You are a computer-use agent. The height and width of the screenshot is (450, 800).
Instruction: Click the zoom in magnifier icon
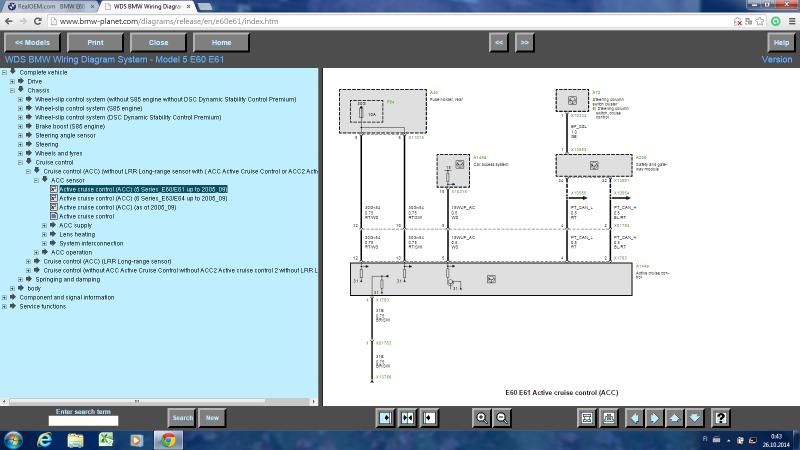coord(483,417)
